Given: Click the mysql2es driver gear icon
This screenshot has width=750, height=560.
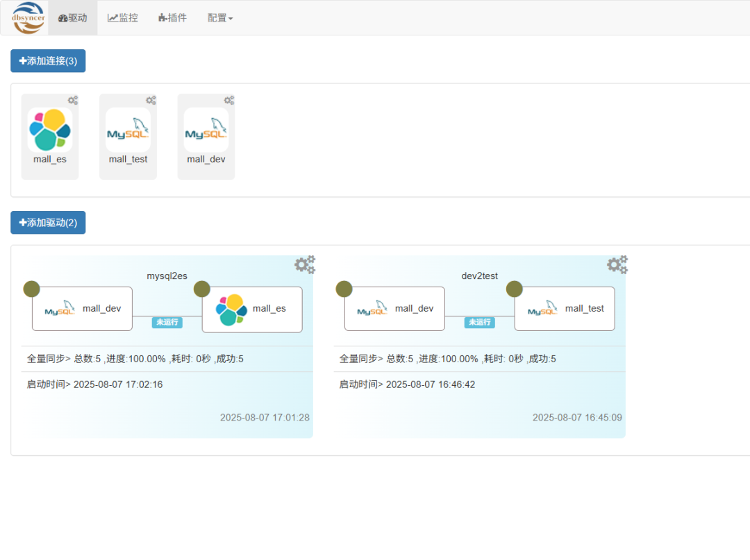Looking at the screenshot, I should [304, 264].
